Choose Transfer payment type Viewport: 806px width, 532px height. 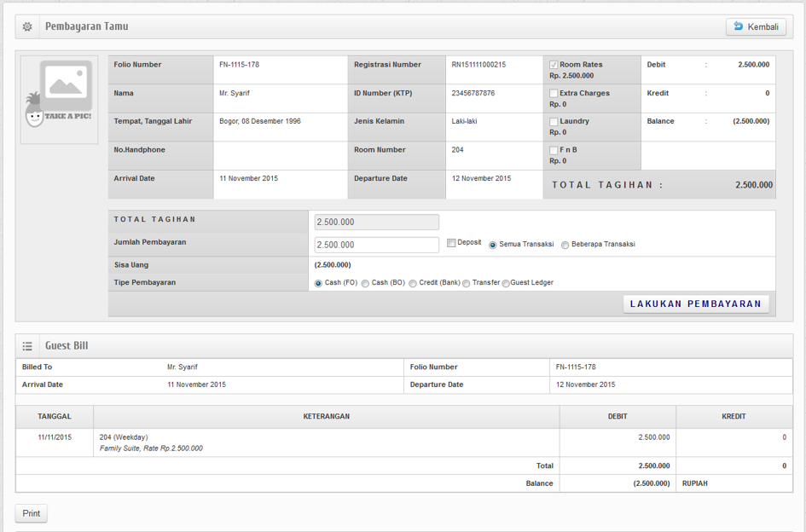(x=466, y=283)
